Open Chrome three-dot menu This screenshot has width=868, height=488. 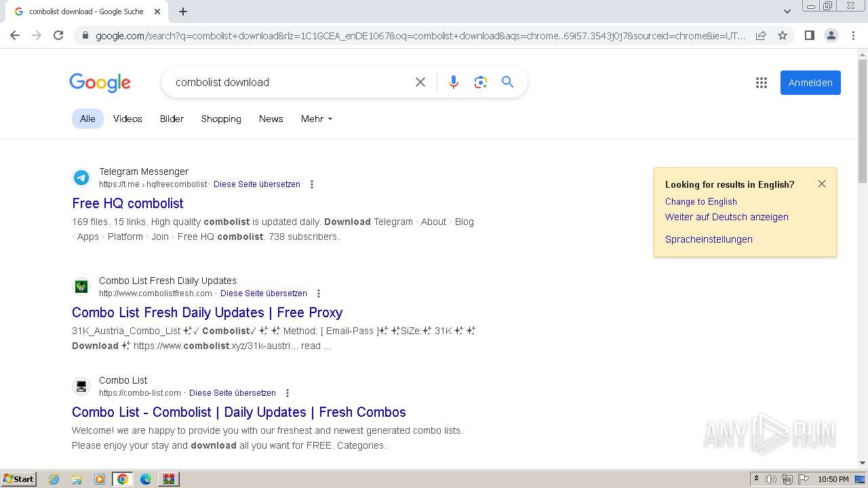pyautogui.click(x=853, y=35)
